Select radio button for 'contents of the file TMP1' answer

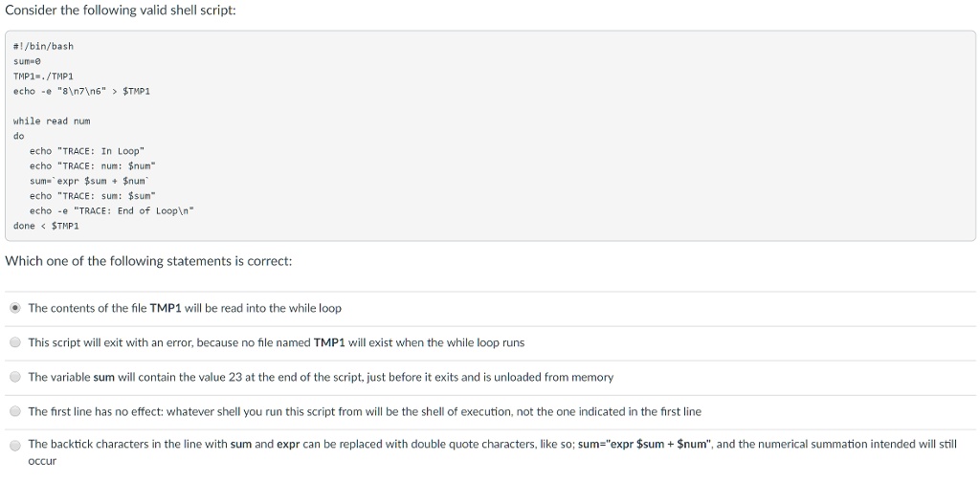[x=15, y=308]
